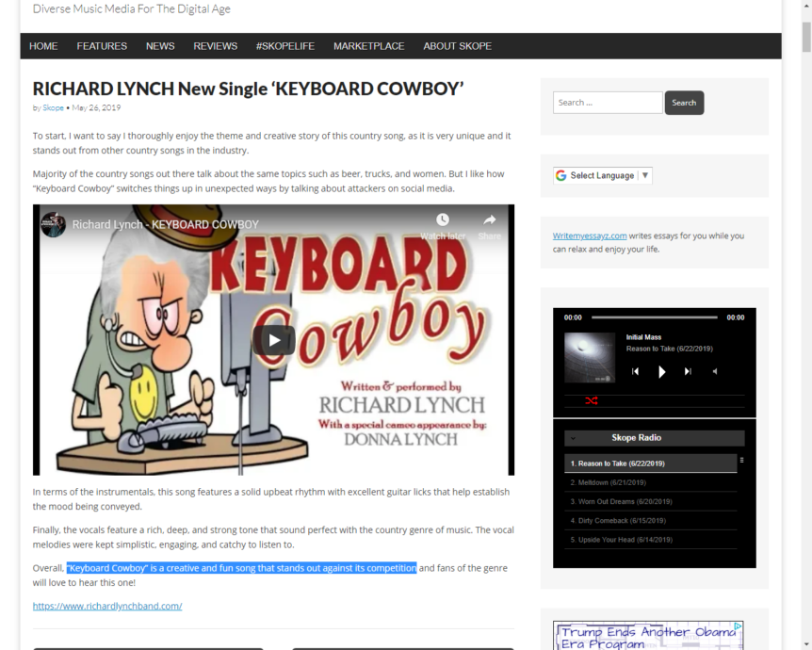Open Richard Lynch channel avatar on video

54,224
